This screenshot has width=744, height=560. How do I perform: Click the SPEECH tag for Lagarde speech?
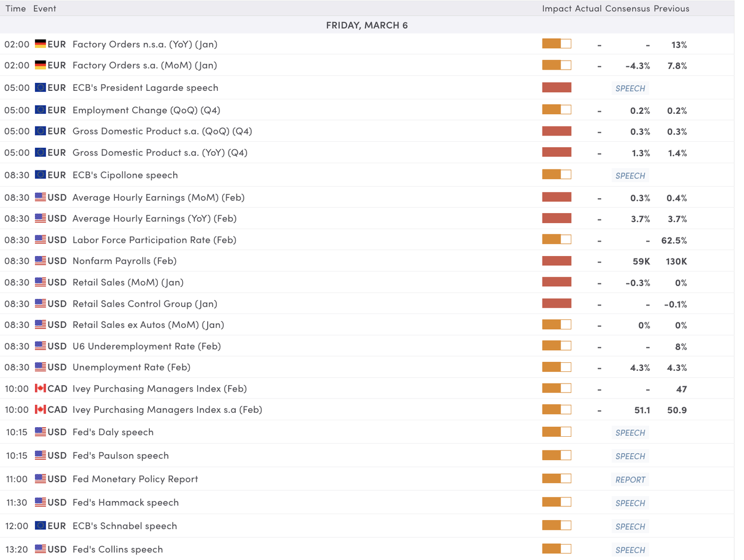tap(630, 88)
